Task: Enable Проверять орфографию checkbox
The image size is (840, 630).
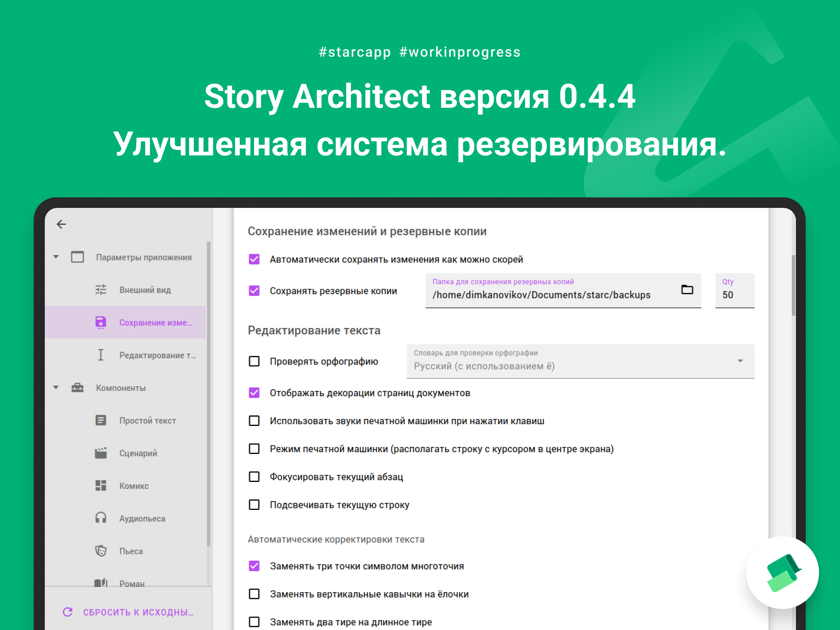Action: click(x=254, y=361)
